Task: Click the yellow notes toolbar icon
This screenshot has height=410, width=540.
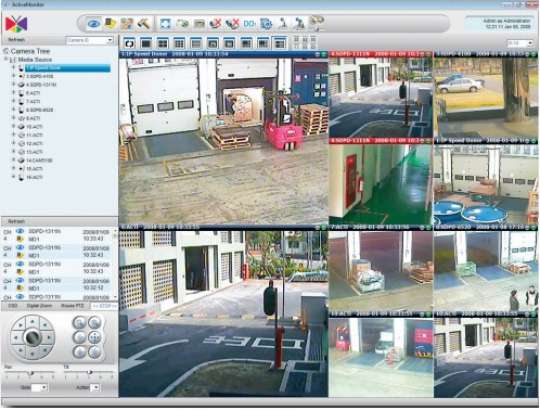Action: pos(110,23)
